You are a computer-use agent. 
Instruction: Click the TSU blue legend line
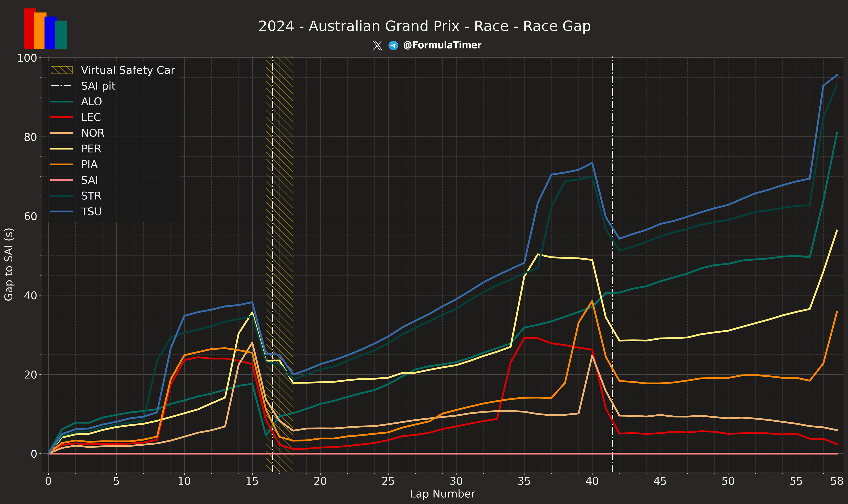click(x=62, y=212)
